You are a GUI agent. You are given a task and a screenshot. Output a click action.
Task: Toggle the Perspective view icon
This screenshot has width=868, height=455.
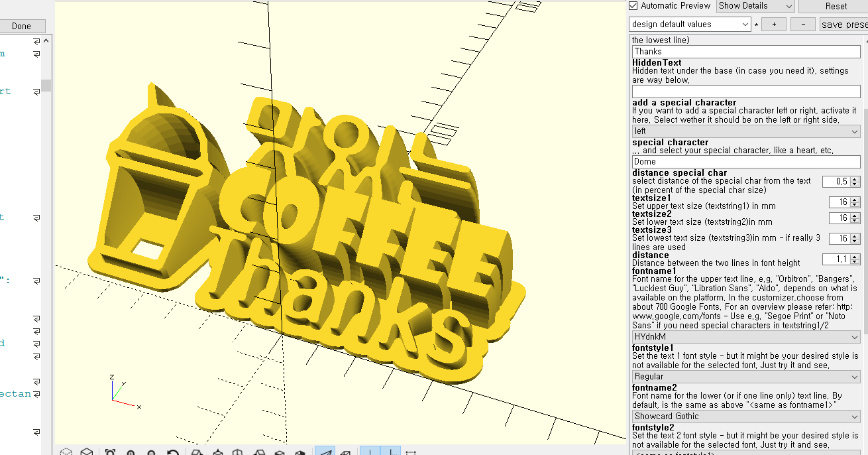tap(325, 451)
